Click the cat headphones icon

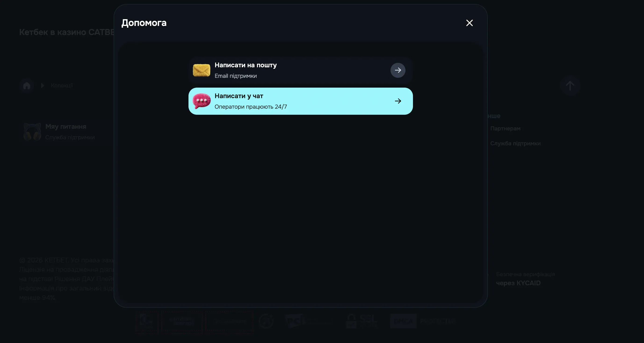point(32,132)
